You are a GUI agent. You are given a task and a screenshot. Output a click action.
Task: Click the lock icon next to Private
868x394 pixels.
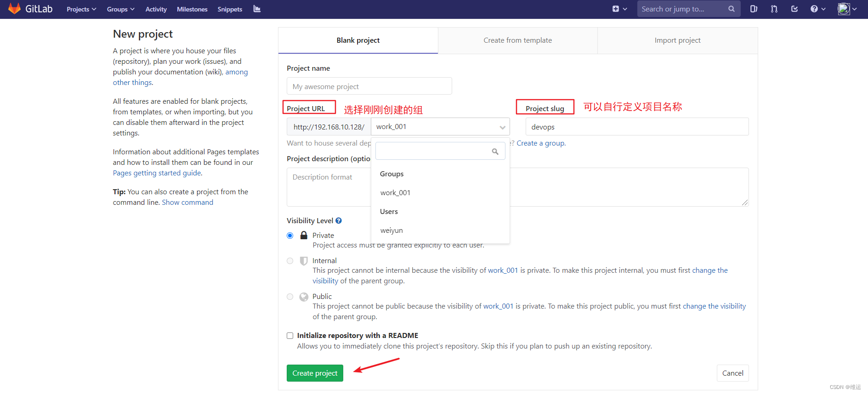[x=304, y=235]
